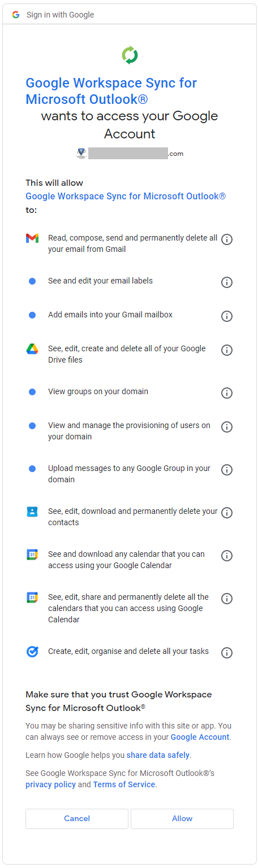Screen dimensions: 258x868
Task: Open info for Gmail read, compose, send permission
Action: coord(227,239)
